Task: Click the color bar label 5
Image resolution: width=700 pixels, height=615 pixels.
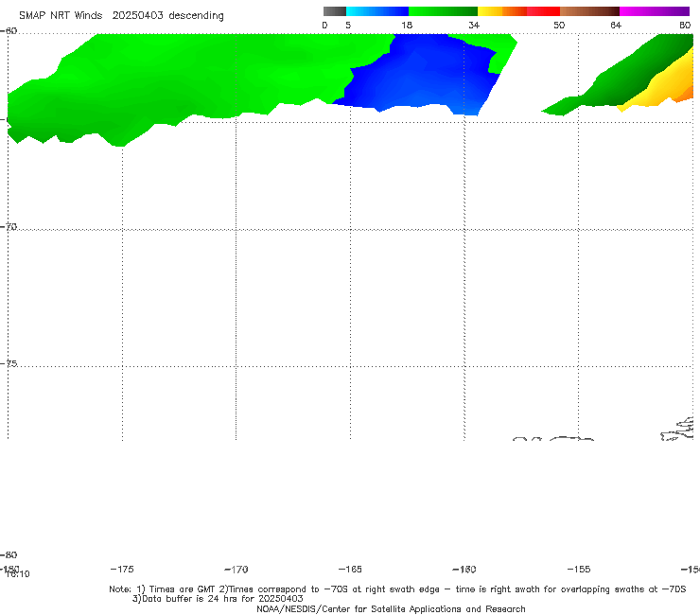Action: (x=348, y=26)
